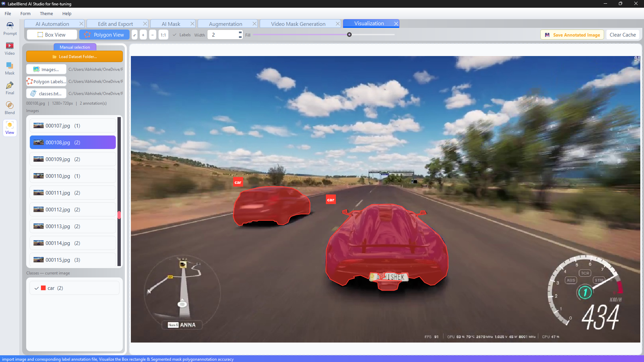Image resolution: width=644 pixels, height=362 pixels.
Task: Click the left car annotation label
Action: (238, 182)
